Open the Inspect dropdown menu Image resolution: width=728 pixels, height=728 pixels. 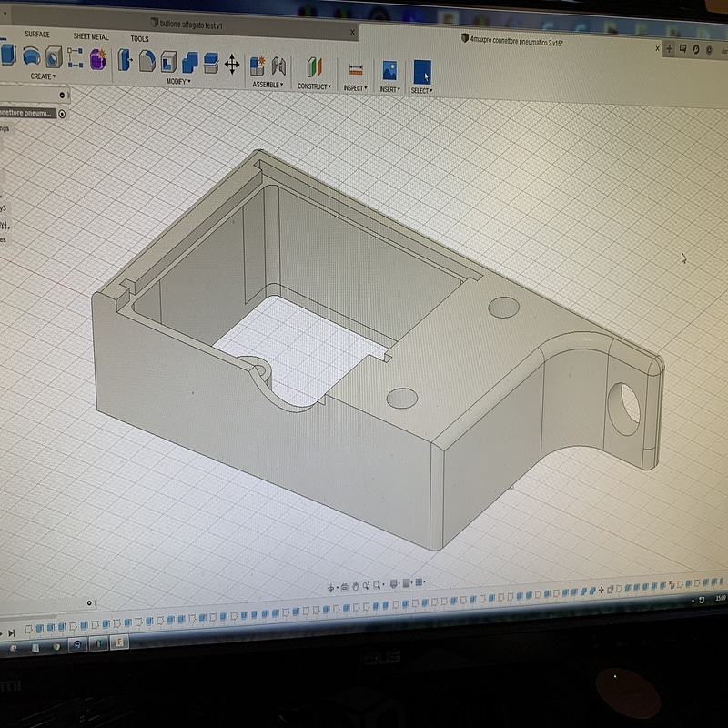[x=356, y=87]
